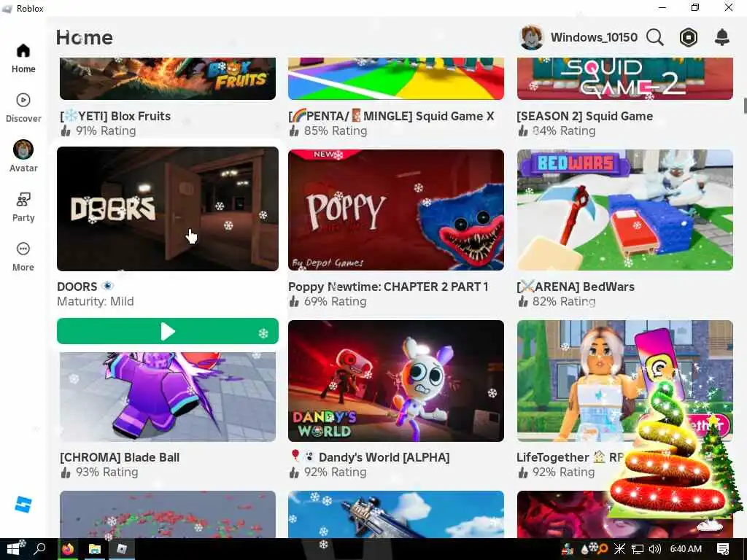Click the [YETI] Blox Fruits title
The image size is (747, 560).
[115, 116]
